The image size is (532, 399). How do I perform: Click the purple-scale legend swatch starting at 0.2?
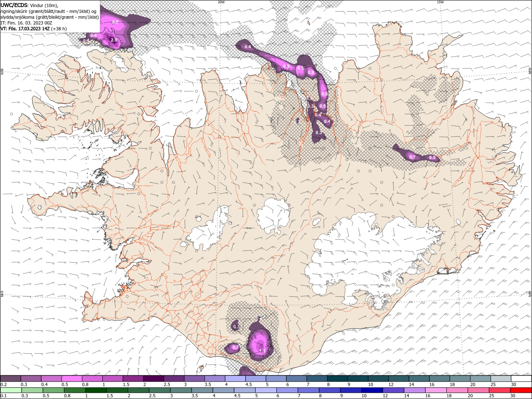(x=11, y=379)
